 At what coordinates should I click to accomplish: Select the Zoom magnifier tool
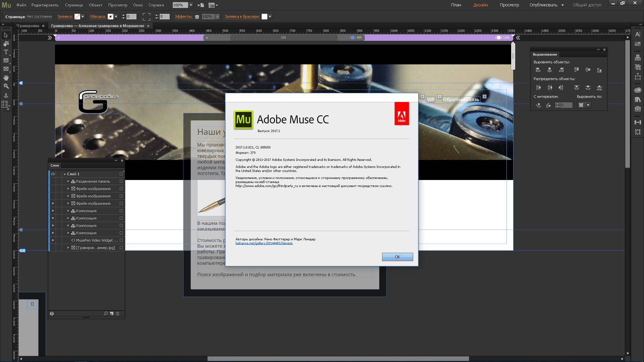pyautogui.click(x=6, y=86)
